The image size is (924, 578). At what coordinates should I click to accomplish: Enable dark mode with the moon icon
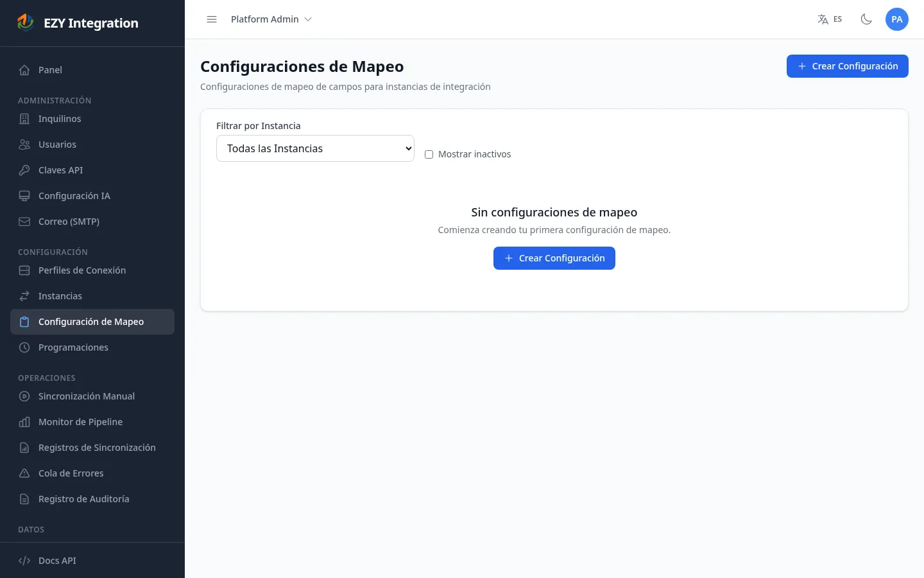866,19
